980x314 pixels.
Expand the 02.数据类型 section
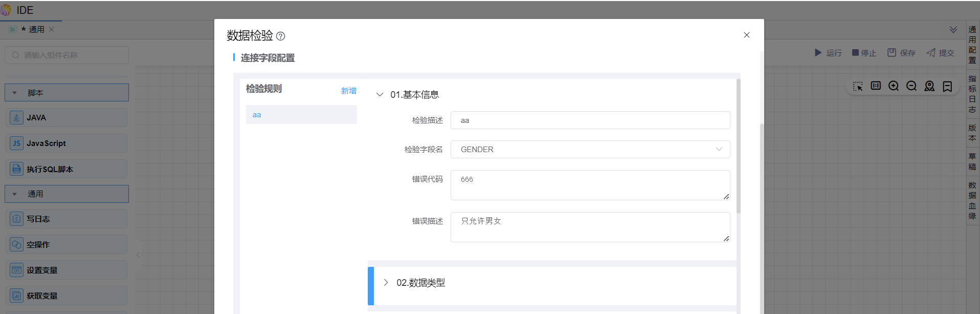[x=386, y=283]
